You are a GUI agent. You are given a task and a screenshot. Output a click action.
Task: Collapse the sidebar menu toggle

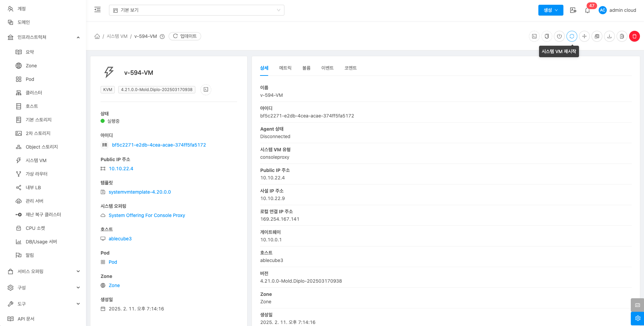click(98, 10)
